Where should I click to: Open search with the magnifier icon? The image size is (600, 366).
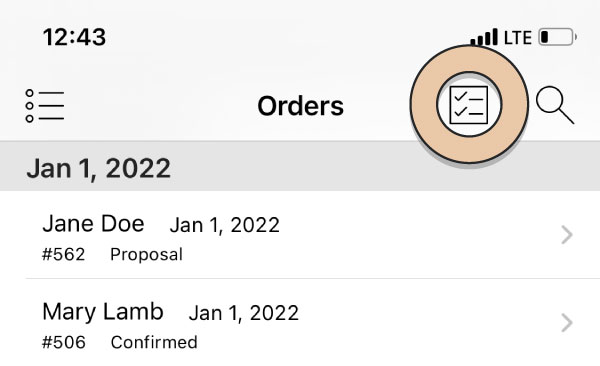pos(555,105)
